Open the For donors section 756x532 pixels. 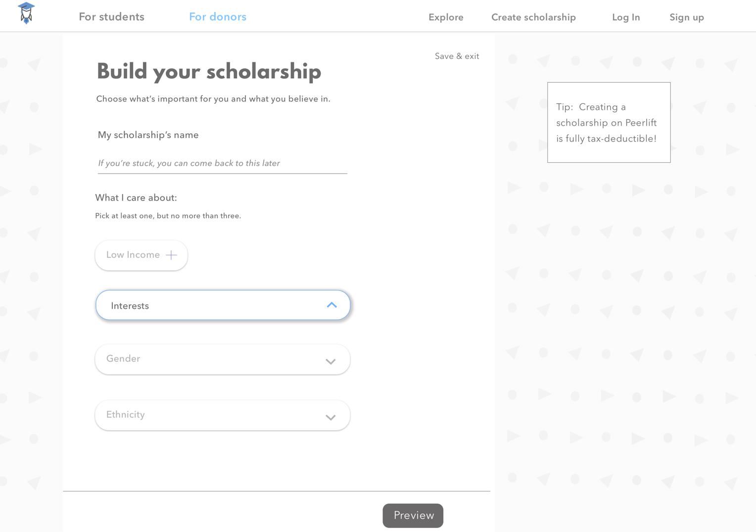click(x=218, y=16)
